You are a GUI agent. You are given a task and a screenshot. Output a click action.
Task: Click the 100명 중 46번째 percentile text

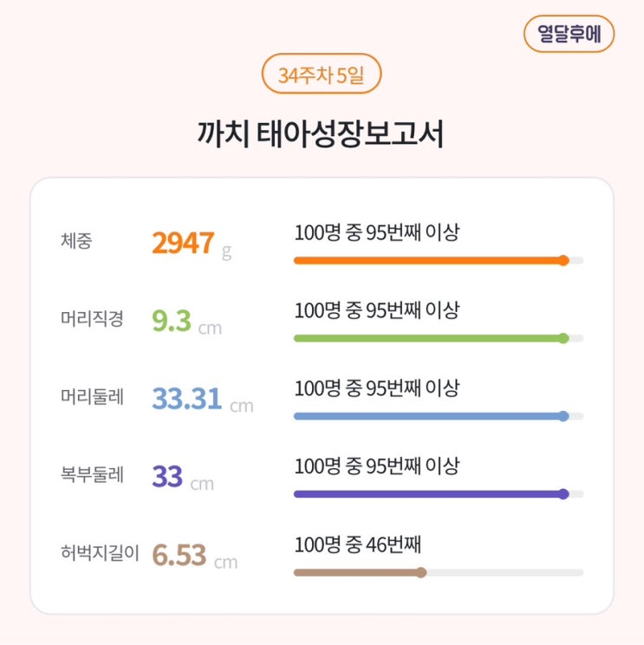tap(357, 545)
